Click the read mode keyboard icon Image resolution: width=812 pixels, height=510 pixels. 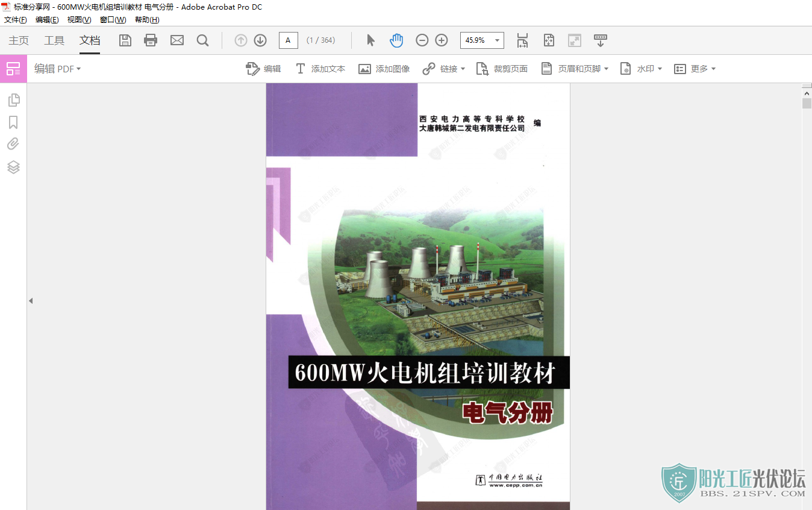(x=601, y=40)
